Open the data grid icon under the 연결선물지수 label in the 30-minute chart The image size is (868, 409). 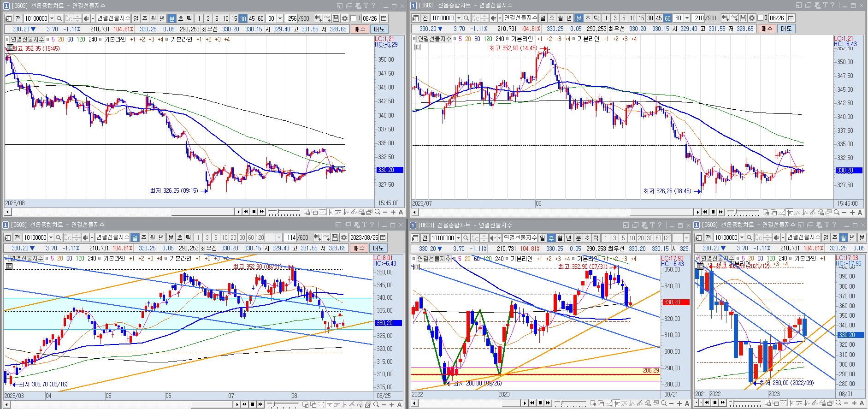point(10,47)
